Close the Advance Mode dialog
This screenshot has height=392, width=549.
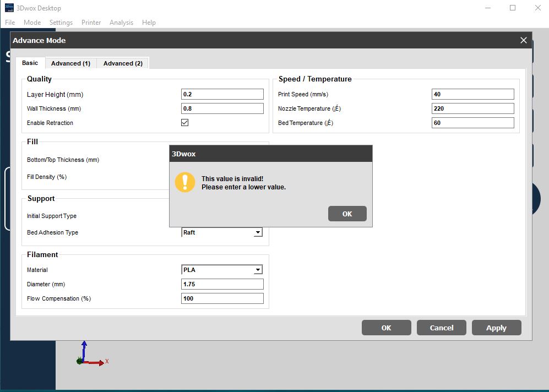(x=524, y=40)
